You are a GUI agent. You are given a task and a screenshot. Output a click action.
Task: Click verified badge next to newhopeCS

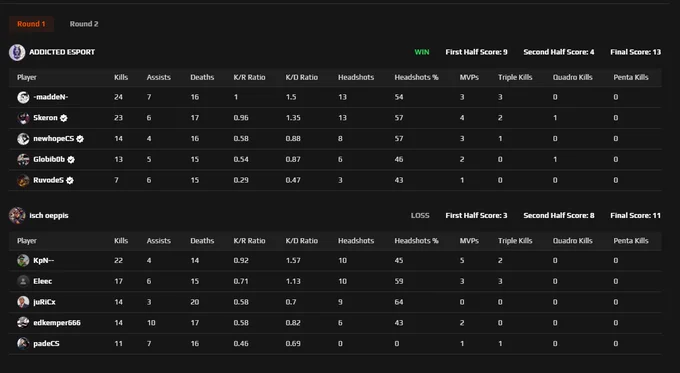point(80,139)
